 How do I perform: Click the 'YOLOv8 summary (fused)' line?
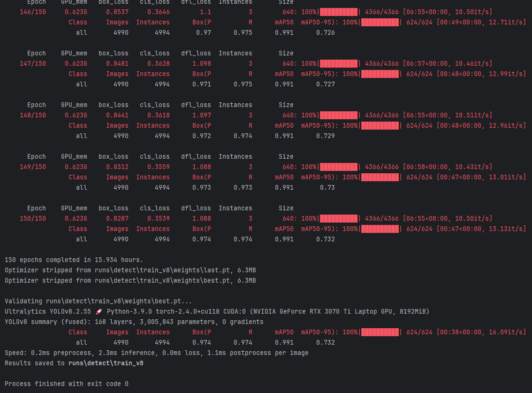click(x=134, y=322)
